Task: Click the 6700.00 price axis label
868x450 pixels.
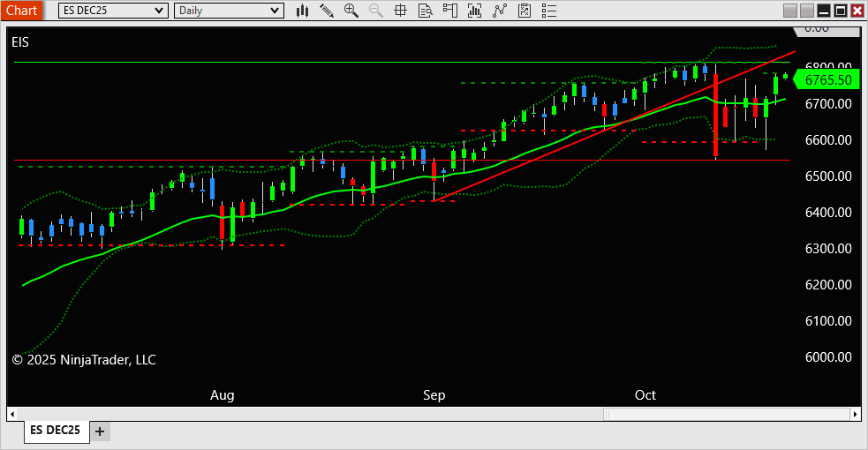Action: coord(828,104)
